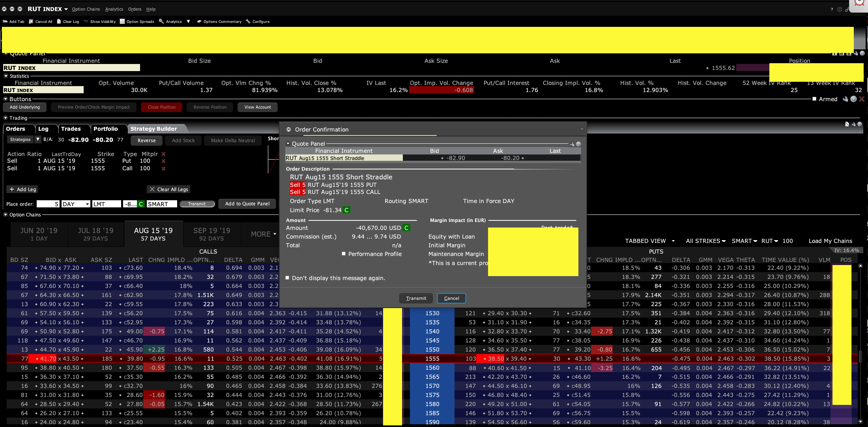
Task: Click the Cancel All toolbar icon
Action: point(31,21)
